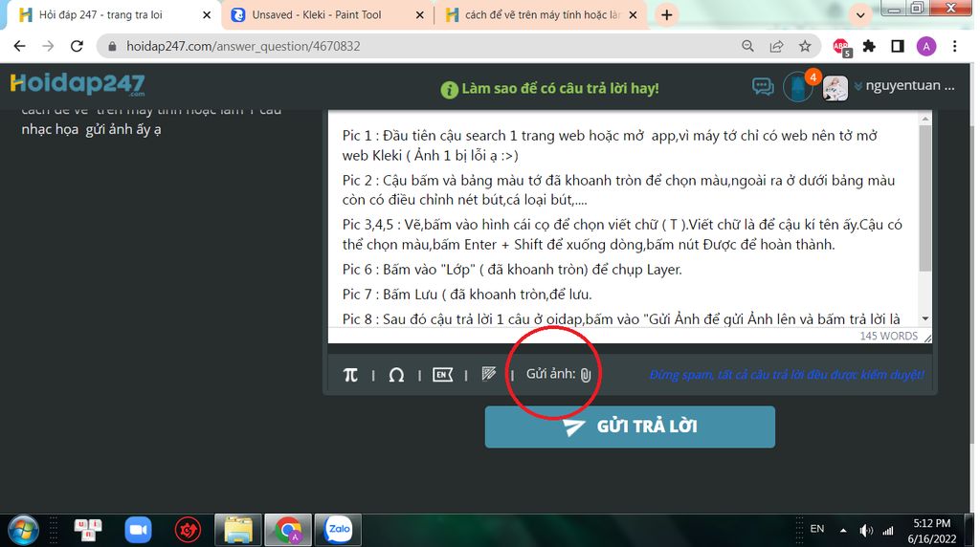The height and width of the screenshot is (547, 980).
Task: Click inside the answer text editor
Action: (624, 220)
